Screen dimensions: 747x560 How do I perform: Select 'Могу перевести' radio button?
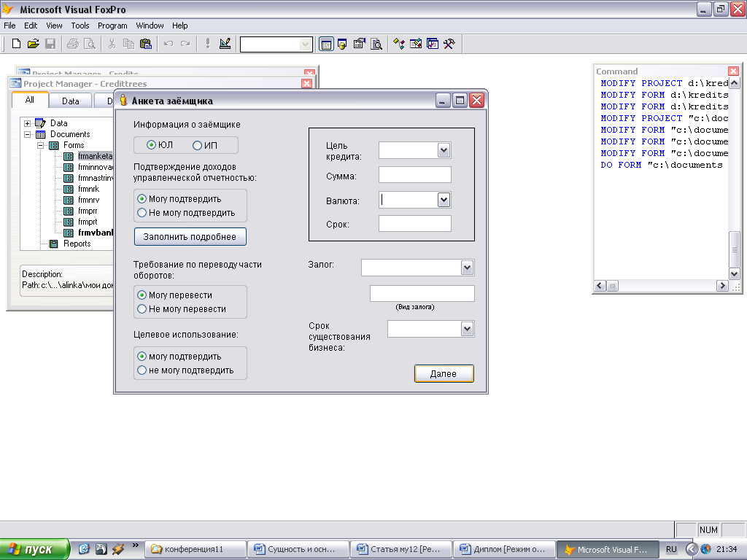[x=142, y=295]
